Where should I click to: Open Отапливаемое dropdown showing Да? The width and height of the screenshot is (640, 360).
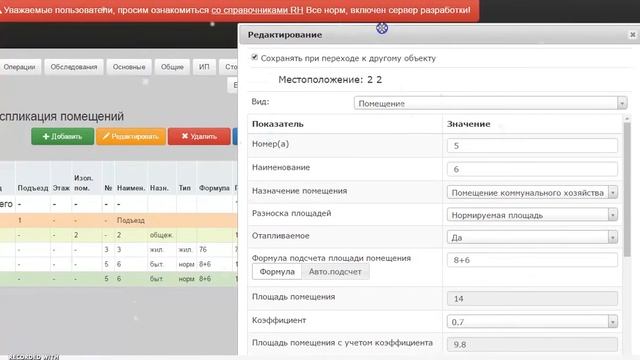(532, 237)
